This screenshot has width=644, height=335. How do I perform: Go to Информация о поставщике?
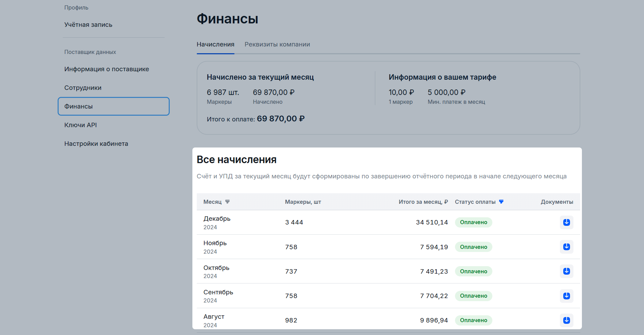[107, 69]
